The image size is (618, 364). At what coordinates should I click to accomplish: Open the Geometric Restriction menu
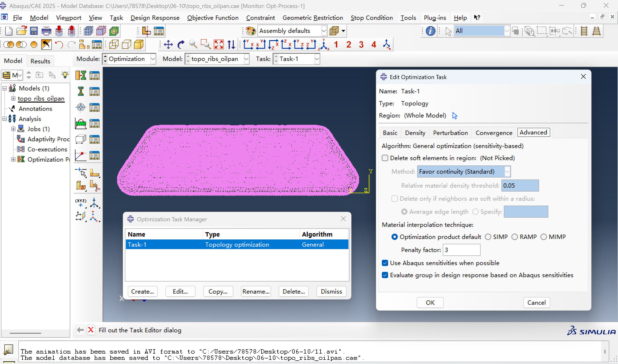313,18
